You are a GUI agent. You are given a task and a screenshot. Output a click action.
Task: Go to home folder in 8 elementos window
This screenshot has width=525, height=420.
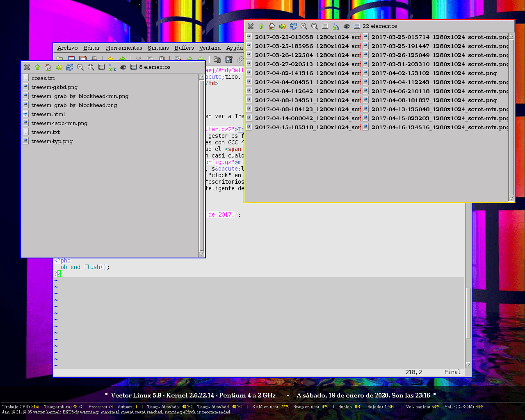(48, 67)
